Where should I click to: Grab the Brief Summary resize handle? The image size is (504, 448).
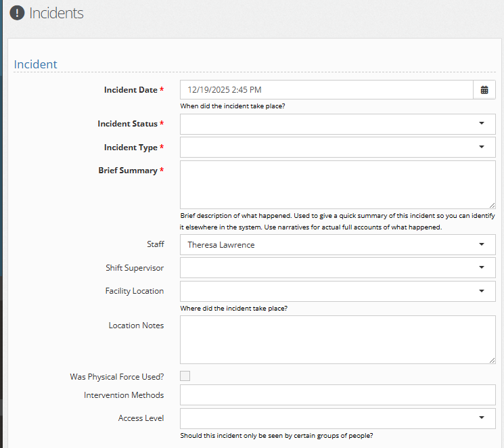pos(491,204)
